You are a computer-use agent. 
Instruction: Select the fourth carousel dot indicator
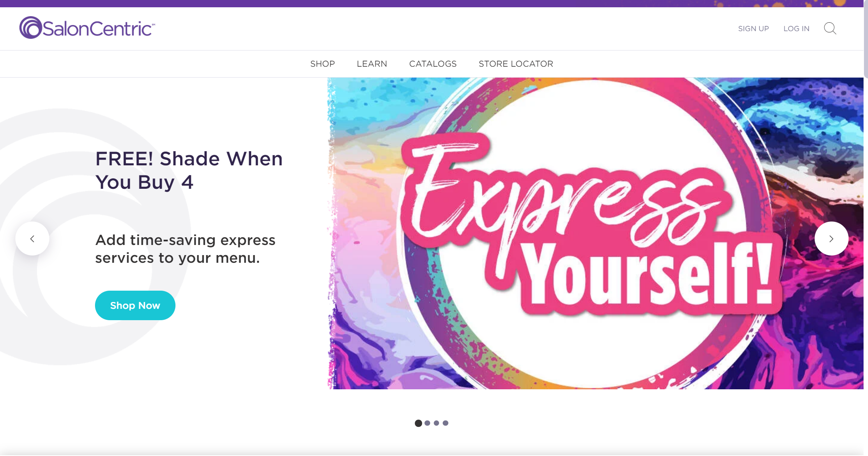[446, 423]
